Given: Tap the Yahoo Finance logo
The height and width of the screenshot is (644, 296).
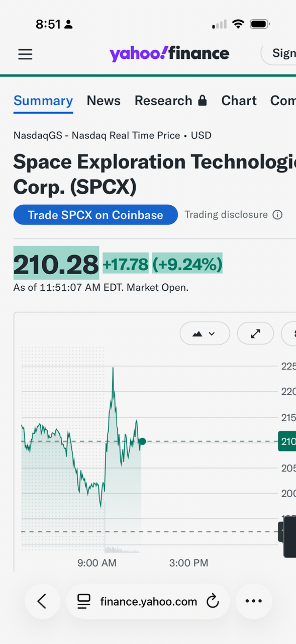Looking at the screenshot, I should point(169,54).
